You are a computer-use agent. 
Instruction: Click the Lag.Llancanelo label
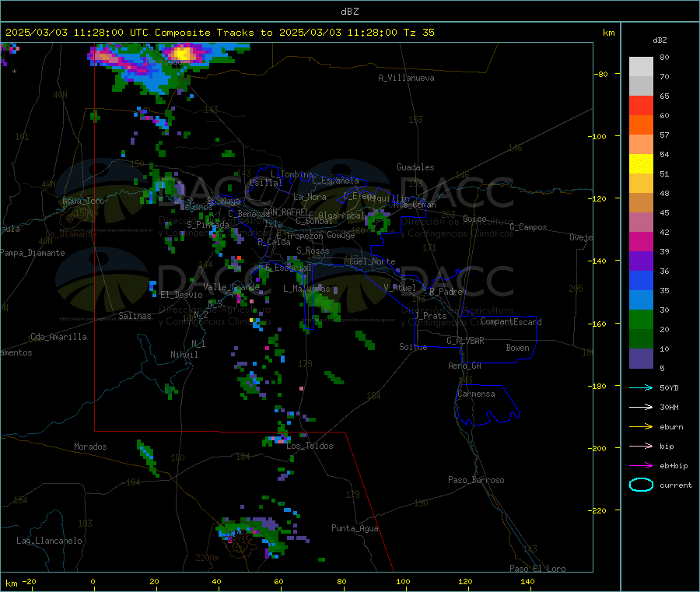pyautogui.click(x=49, y=541)
